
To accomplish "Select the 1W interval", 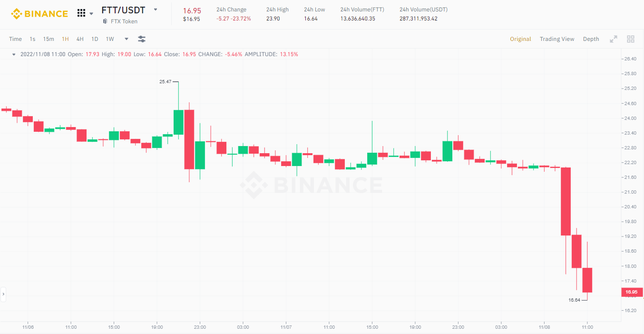I will pyautogui.click(x=110, y=39).
